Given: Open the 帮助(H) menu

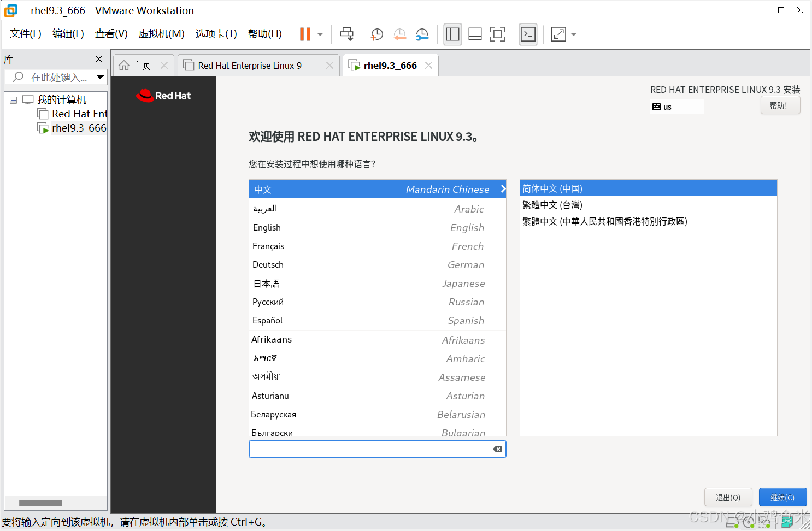Looking at the screenshot, I should (x=265, y=34).
